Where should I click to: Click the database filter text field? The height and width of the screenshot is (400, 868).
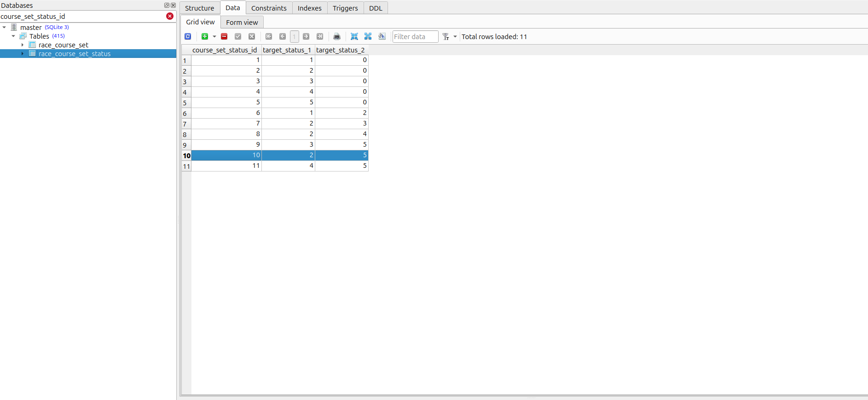pyautogui.click(x=83, y=17)
